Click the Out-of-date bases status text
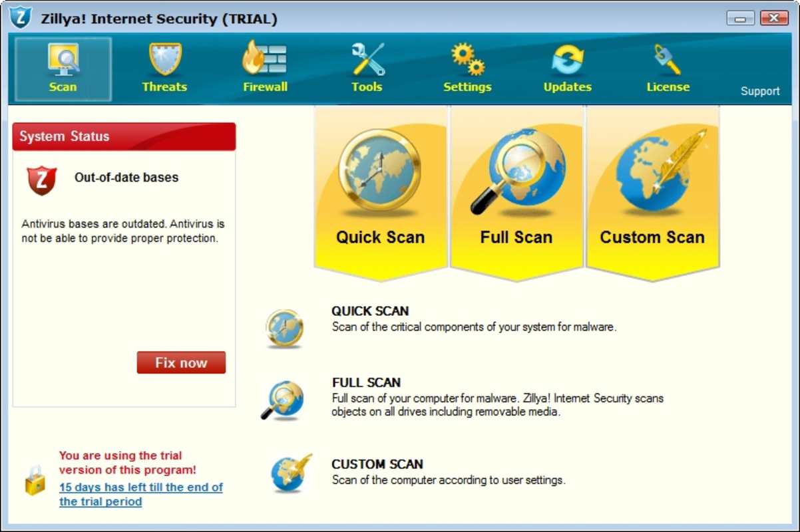800x532 pixels. tap(126, 178)
